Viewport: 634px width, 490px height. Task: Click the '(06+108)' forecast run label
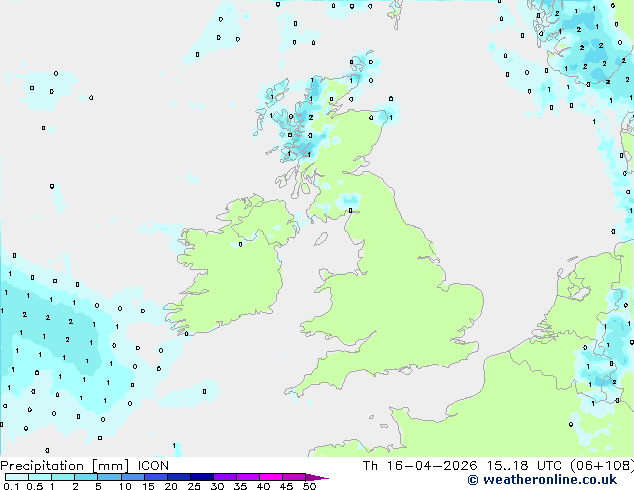coord(602,466)
